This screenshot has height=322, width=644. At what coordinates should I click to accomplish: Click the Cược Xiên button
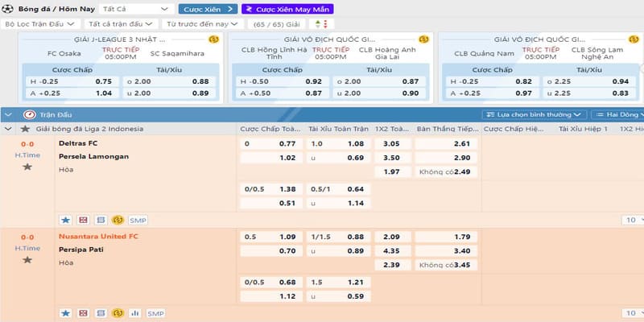point(208,9)
